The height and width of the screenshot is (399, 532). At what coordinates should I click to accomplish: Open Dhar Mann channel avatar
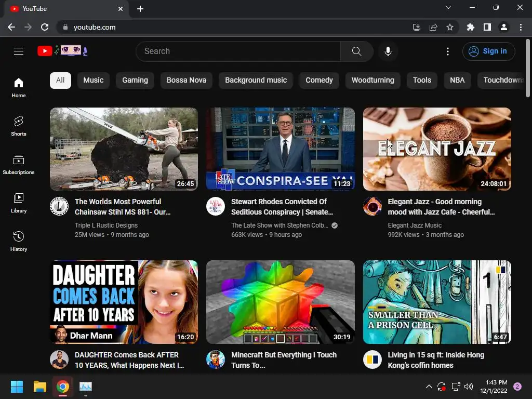59,360
